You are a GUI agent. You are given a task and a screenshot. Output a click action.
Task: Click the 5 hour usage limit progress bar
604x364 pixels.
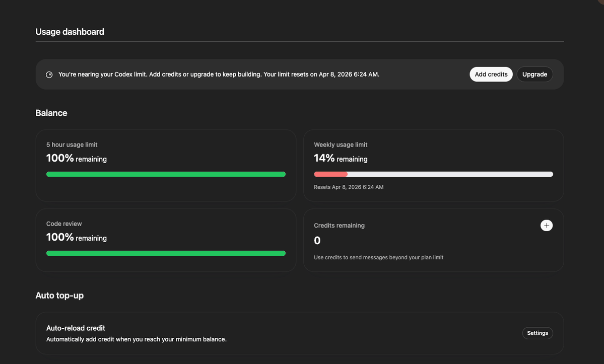pos(166,174)
